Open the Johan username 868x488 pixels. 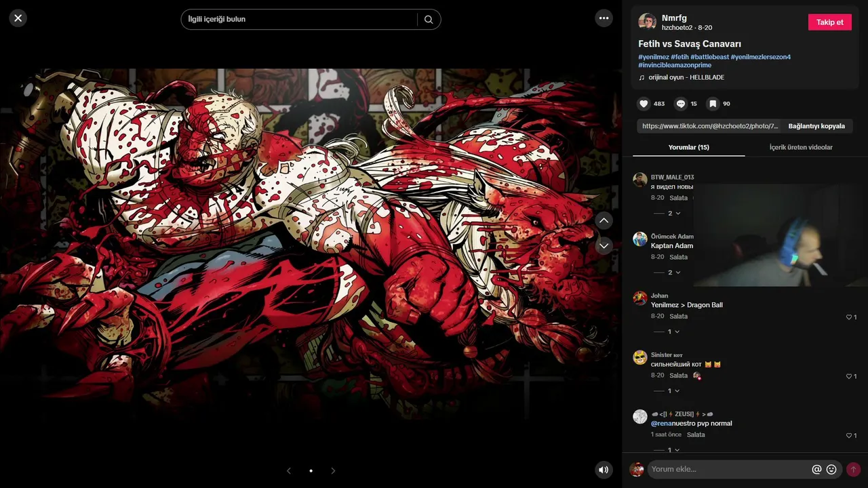(x=659, y=296)
